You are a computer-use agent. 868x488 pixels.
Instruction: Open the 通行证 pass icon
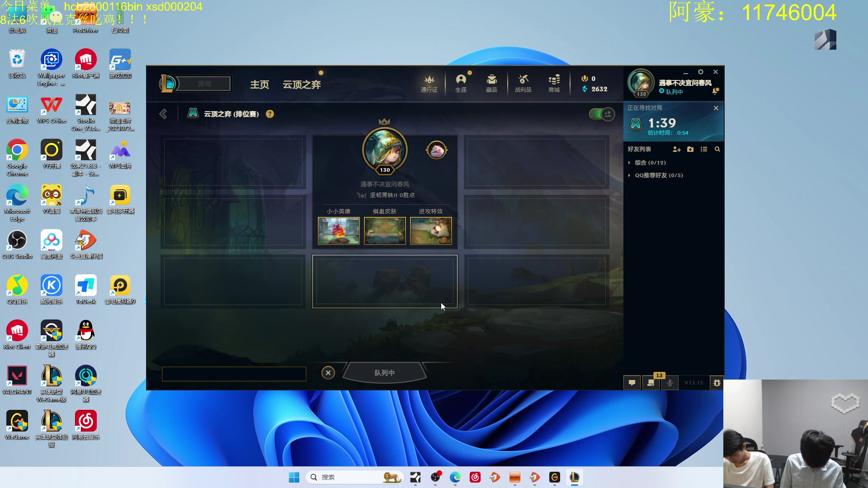click(x=429, y=84)
